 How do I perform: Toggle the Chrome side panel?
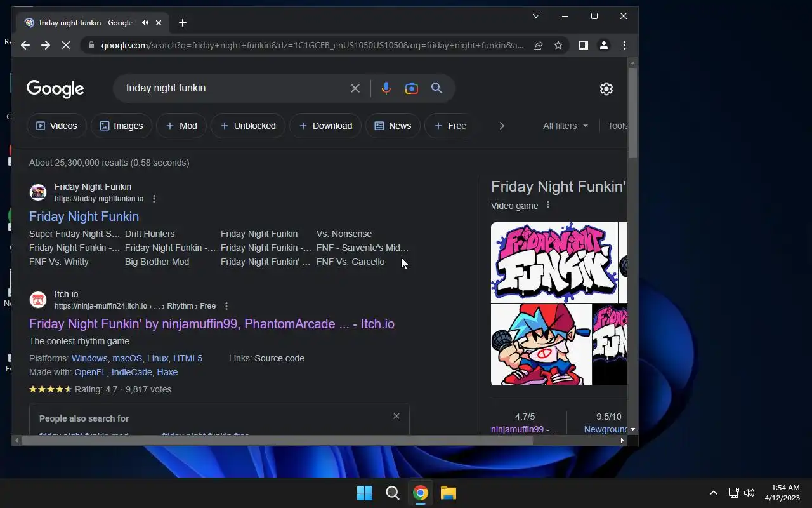click(584, 45)
